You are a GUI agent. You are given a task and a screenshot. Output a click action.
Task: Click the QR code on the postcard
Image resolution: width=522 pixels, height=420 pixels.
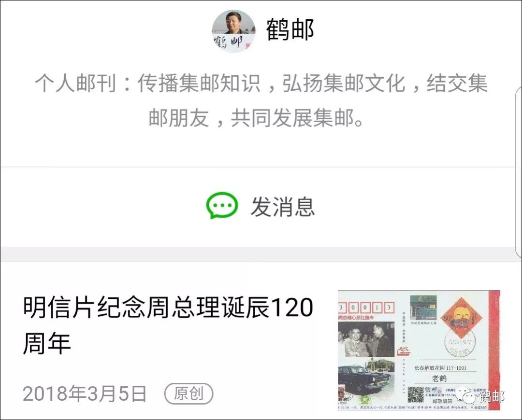415,395
